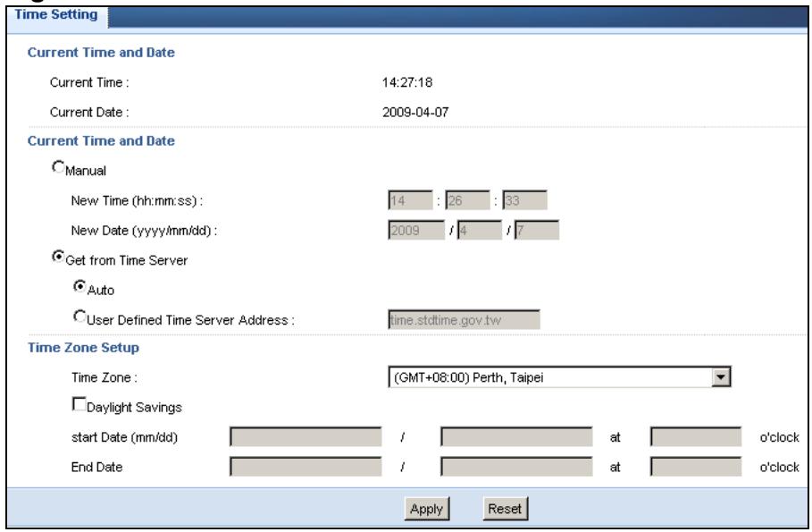Click the Current Time label

click(89, 82)
